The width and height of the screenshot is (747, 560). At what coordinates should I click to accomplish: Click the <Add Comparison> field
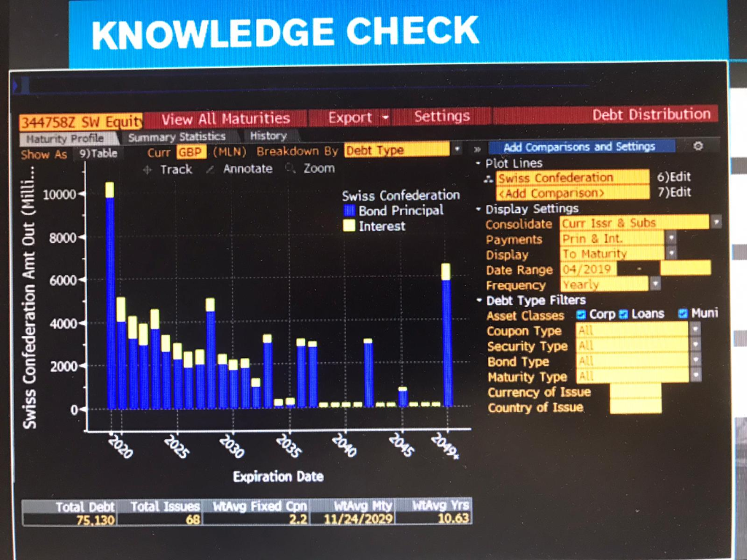click(573, 192)
